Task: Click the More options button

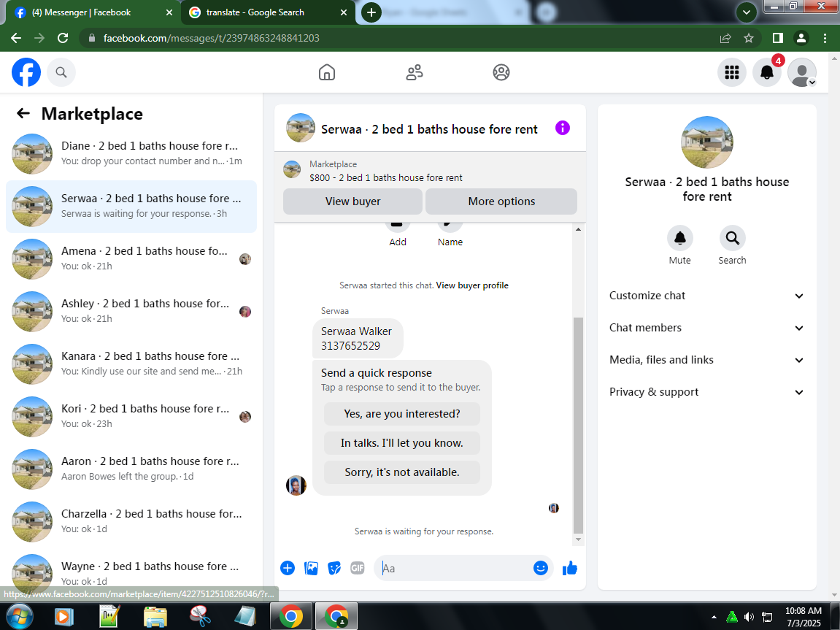Action: 501,201
